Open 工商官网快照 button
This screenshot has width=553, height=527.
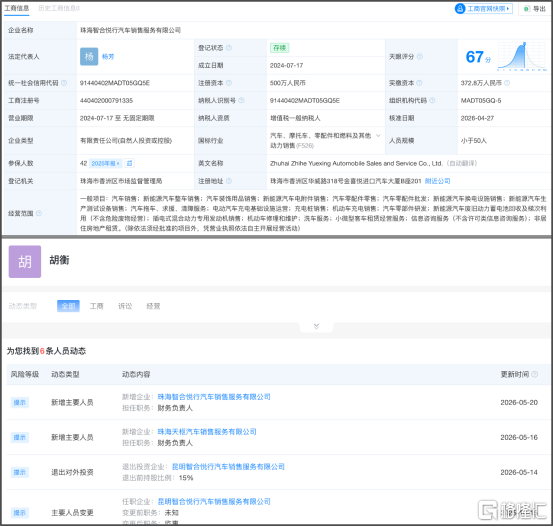484,8
